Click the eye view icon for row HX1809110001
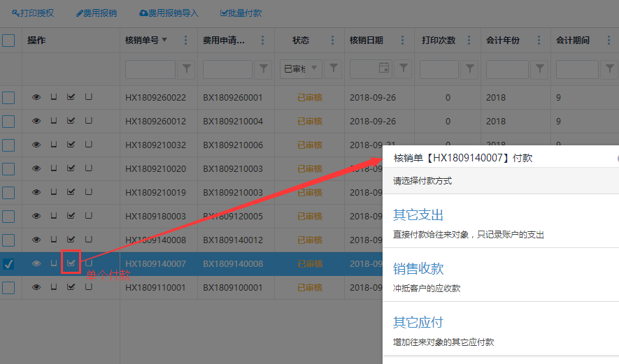619x364 pixels. tap(36, 287)
